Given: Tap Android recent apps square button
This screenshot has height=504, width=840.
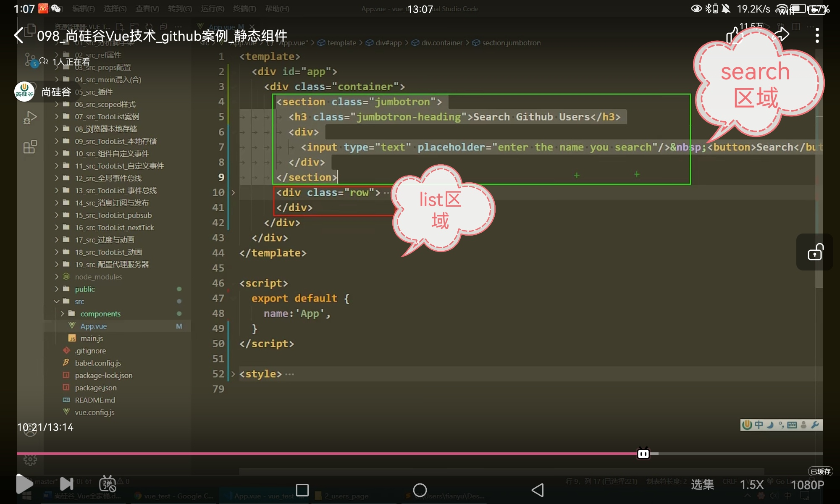Looking at the screenshot, I should [302, 490].
